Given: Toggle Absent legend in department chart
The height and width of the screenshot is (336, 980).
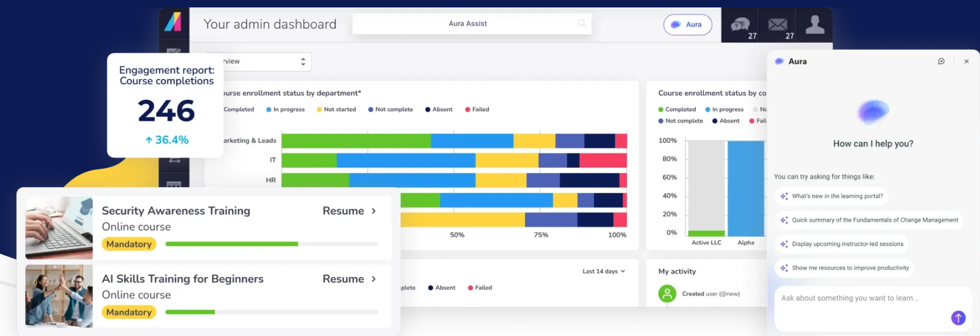Looking at the screenshot, I should point(439,110).
